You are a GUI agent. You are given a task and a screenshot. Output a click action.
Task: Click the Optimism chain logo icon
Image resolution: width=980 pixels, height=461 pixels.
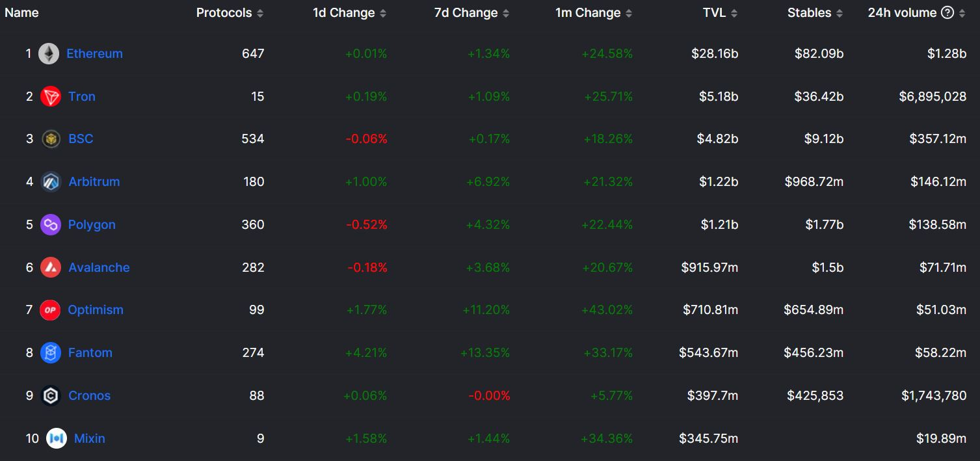pos(50,310)
